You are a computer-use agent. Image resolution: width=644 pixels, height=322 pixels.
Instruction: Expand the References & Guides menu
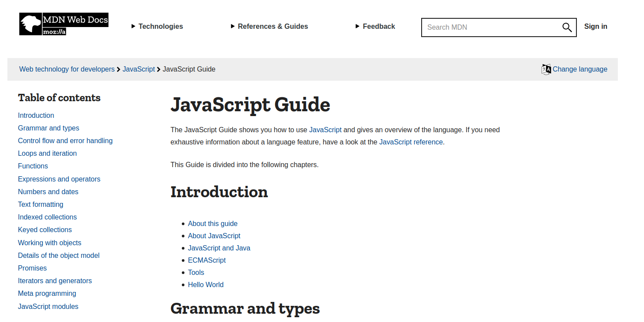click(269, 27)
